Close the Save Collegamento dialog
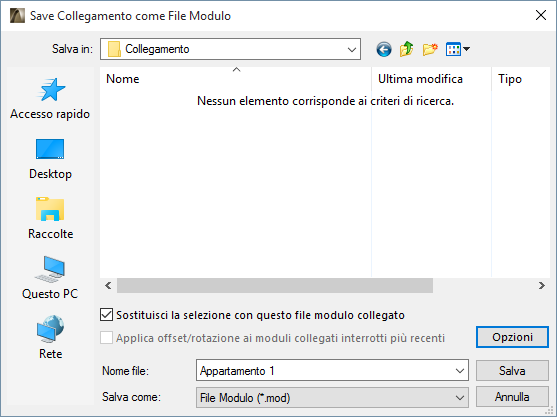The image size is (557, 417). [541, 15]
